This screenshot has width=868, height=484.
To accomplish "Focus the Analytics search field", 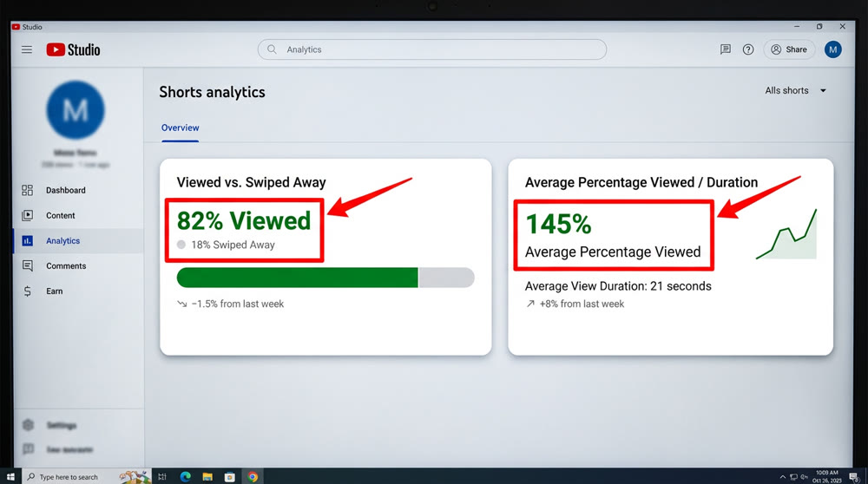I will 431,49.
